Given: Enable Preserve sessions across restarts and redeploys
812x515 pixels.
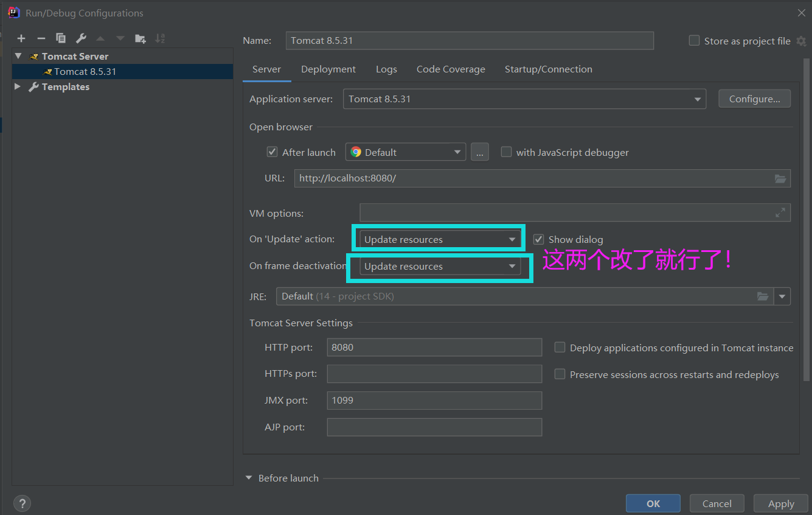Looking at the screenshot, I should 560,374.
